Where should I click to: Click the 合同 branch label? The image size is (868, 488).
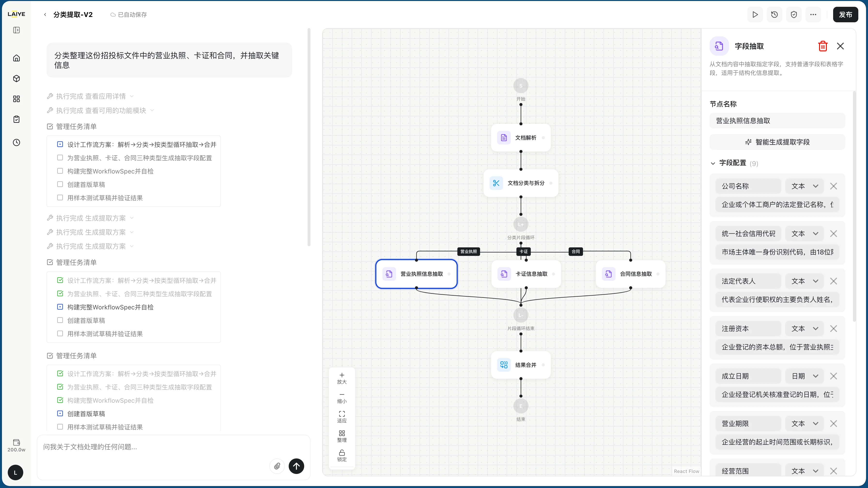click(x=575, y=252)
